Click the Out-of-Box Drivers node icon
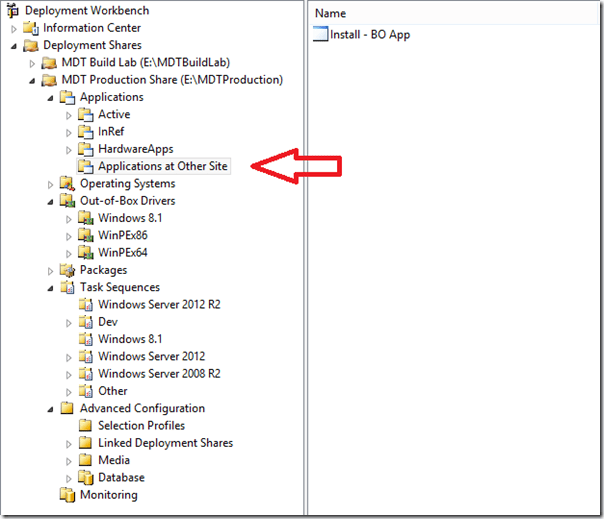This screenshot has height=519, width=604. coord(67,201)
